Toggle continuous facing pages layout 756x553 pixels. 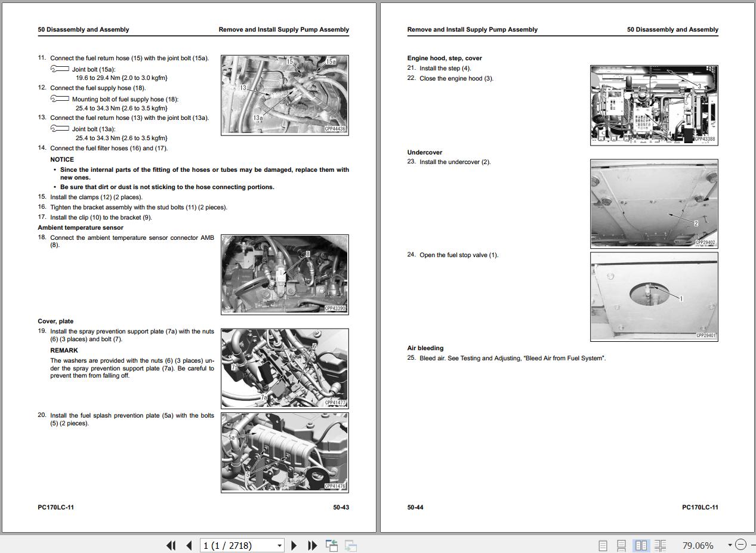pos(660,545)
